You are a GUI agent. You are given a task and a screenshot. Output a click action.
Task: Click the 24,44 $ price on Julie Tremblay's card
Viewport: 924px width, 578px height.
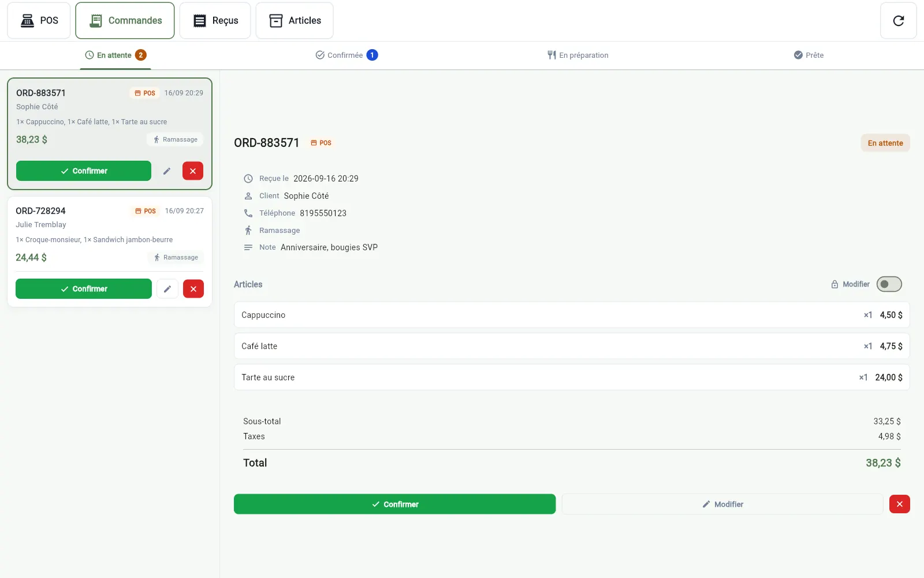point(31,258)
